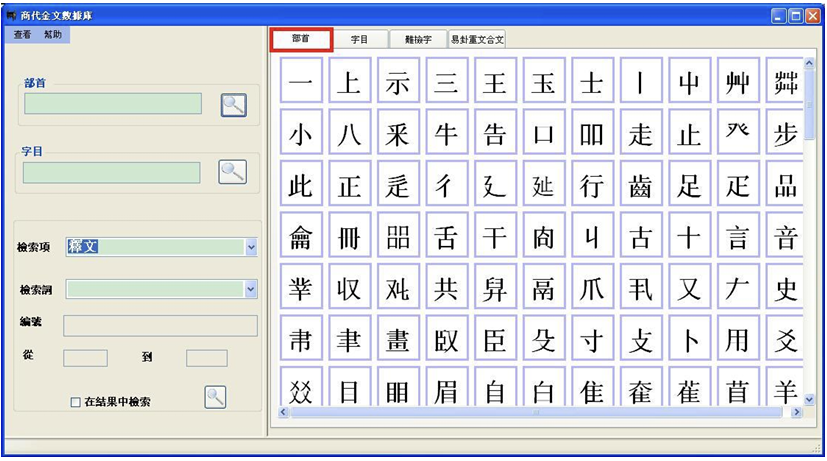The height and width of the screenshot is (461, 827).
Task: Select the 品 radical tile
Action: point(785,184)
